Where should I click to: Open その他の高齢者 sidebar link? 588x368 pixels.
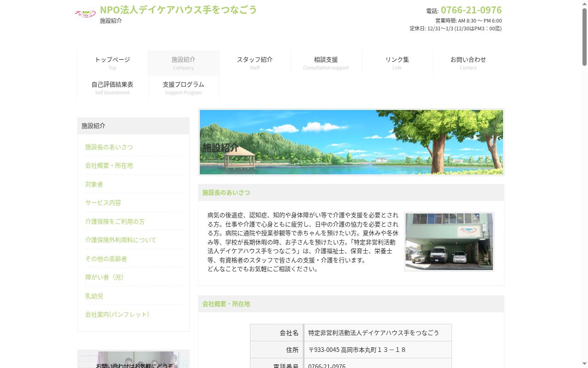[106, 259]
